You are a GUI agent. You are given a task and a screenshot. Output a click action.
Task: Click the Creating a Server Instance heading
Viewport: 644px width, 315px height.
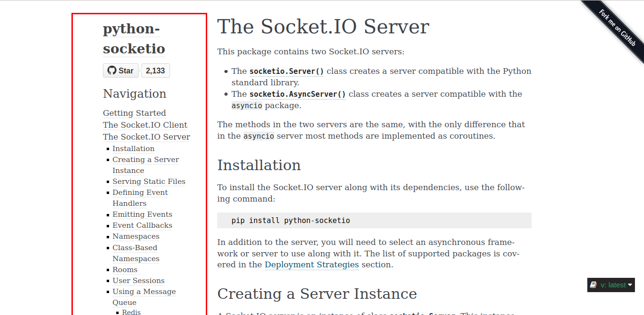(x=317, y=294)
